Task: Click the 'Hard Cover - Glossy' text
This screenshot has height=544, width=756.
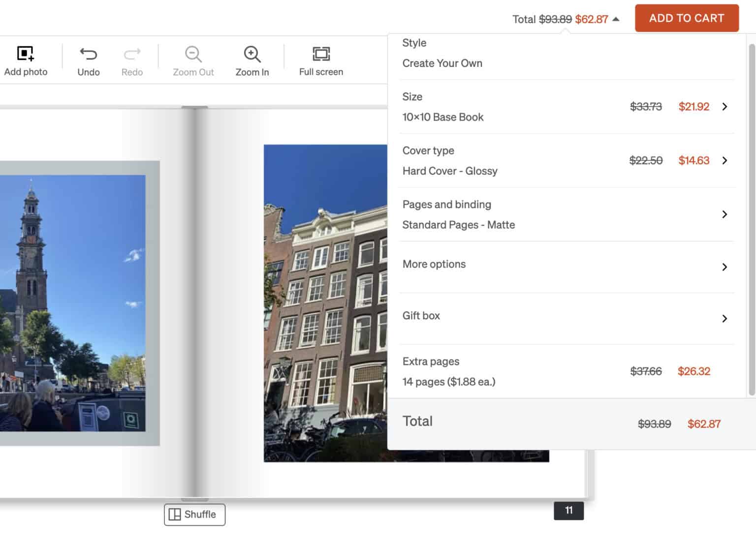Action: point(450,171)
